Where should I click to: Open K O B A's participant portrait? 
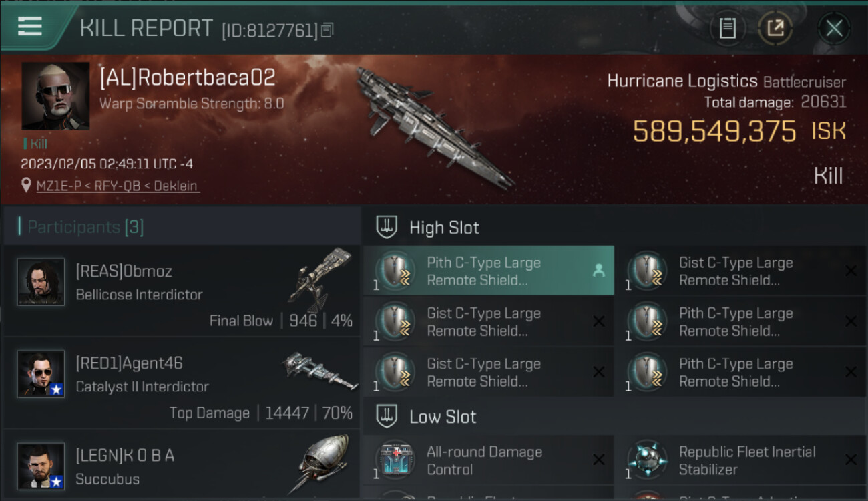coord(41,466)
